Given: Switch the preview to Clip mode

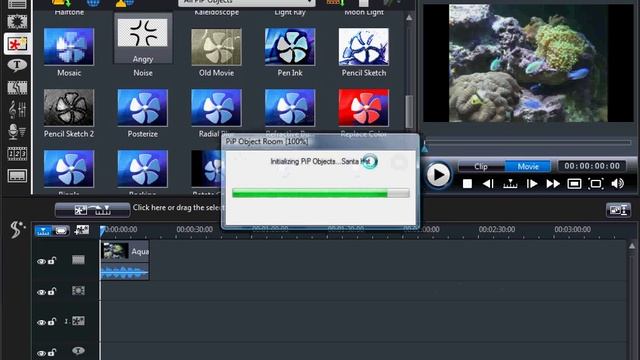Looking at the screenshot, I should 481,167.
